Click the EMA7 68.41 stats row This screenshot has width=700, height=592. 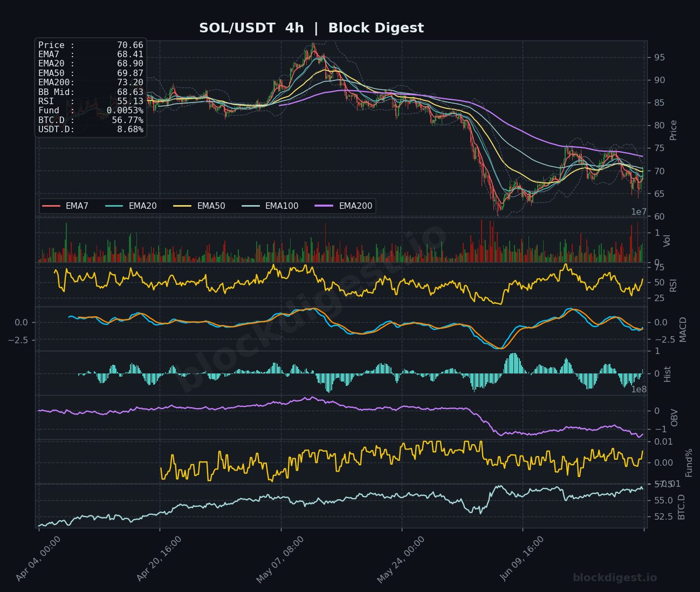(x=91, y=55)
